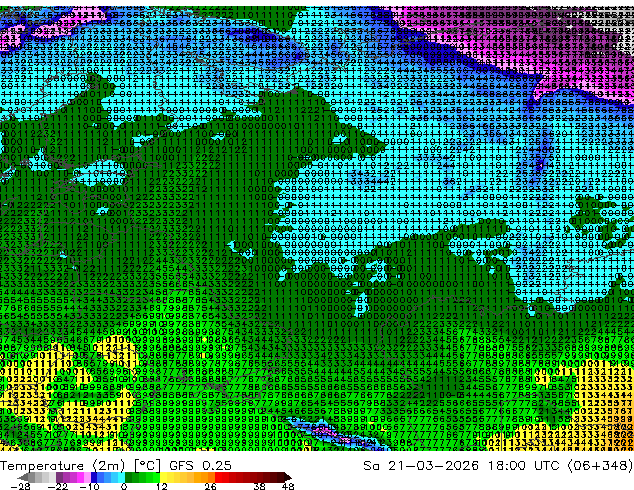
Task: Click the '-22' legend value
Action: click(x=58, y=486)
